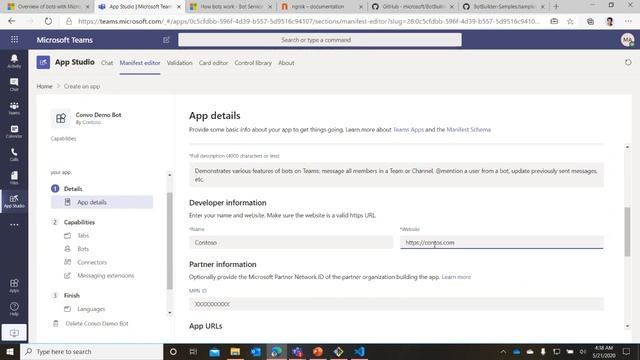
Task: Open the Manifest Schema link
Action: (x=469, y=129)
